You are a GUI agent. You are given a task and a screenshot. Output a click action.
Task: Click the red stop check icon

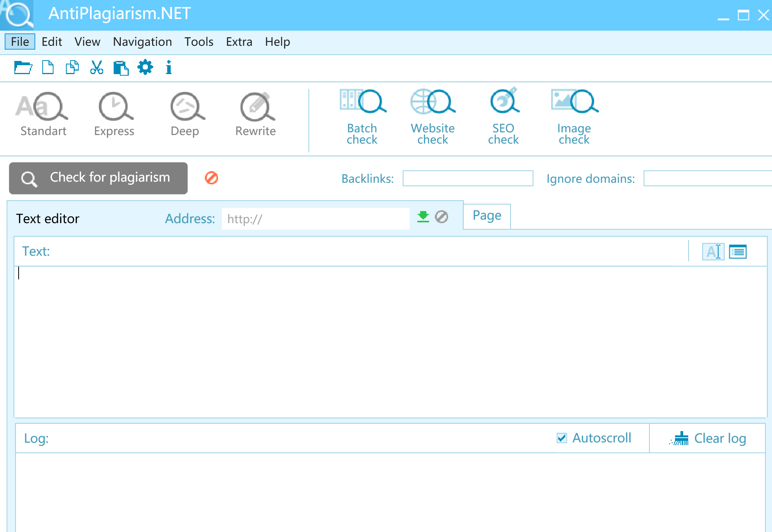click(211, 178)
